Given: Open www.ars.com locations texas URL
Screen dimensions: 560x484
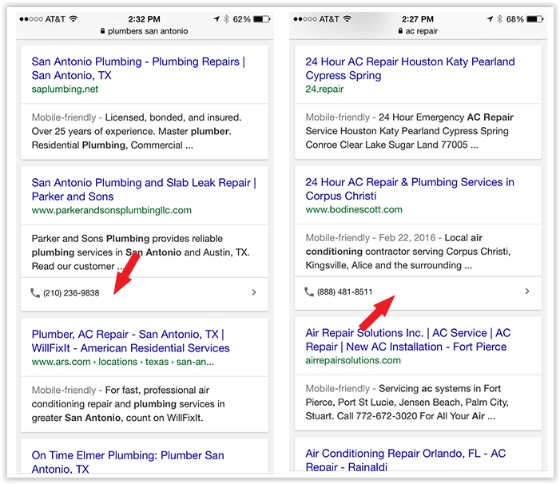Looking at the screenshot, I should 123,362.
